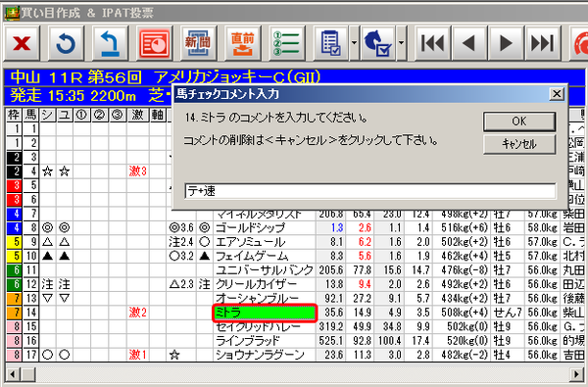
Task: Open the red race-card display icon
Action: pos(154,43)
